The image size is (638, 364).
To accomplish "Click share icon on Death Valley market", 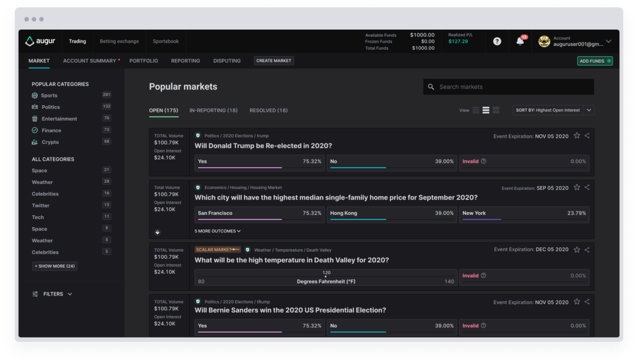I will 587,250.
